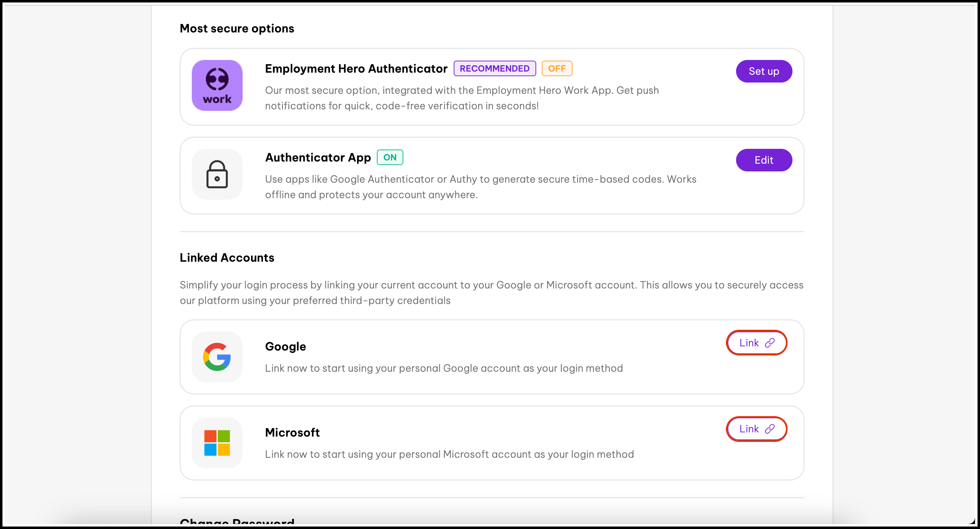
Task: Click the Microsoft logo icon
Action: coord(217,443)
